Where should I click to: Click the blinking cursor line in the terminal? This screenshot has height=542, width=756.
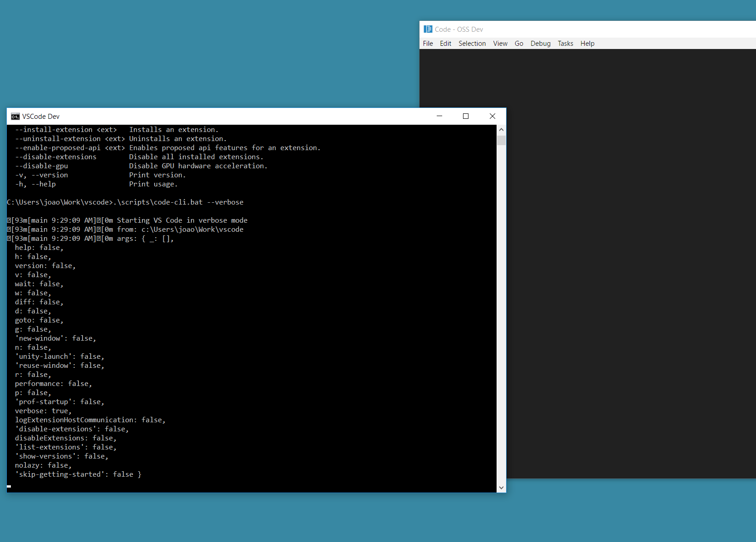pos(9,486)
